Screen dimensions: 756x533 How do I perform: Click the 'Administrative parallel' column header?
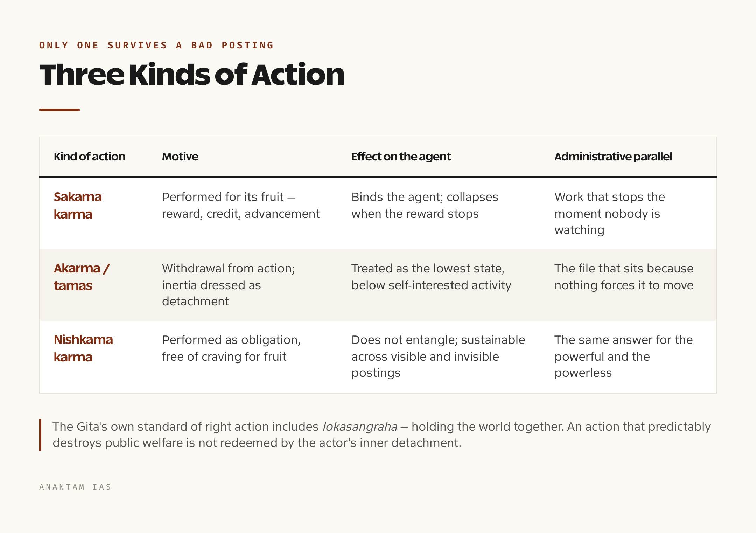(x=613, y=157)
